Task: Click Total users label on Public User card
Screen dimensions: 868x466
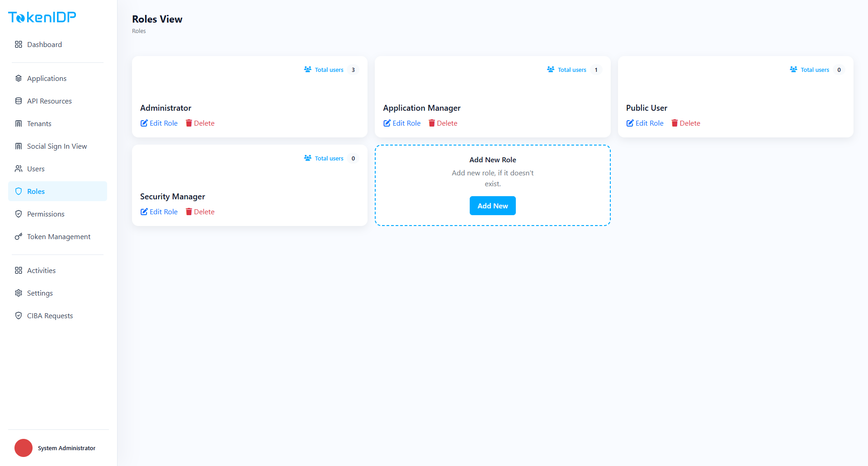Action: coord(815,70)
